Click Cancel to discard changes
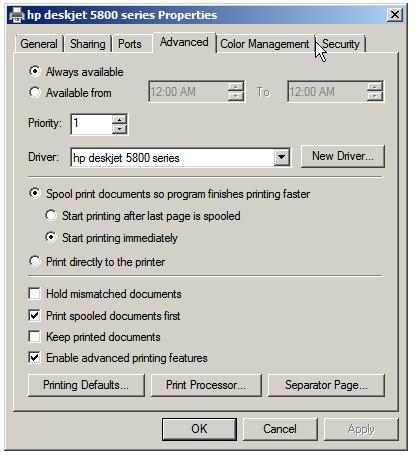The image size is (415, 459). pos(280,429)
